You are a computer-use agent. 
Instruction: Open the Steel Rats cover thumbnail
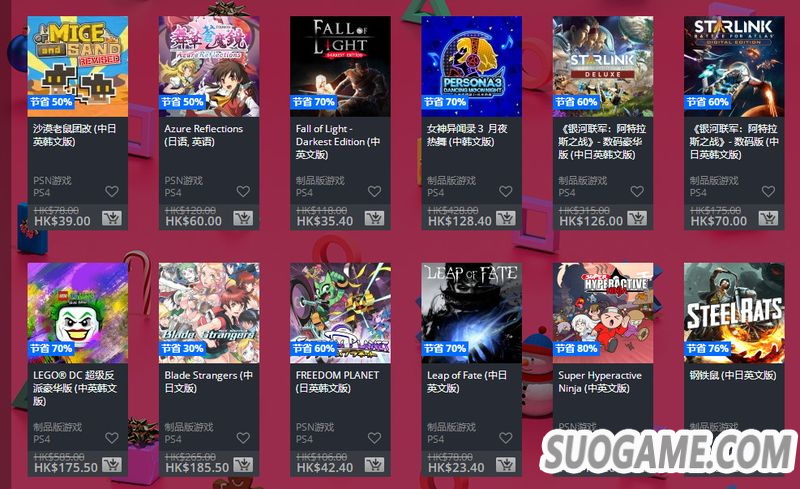(734, 313)
